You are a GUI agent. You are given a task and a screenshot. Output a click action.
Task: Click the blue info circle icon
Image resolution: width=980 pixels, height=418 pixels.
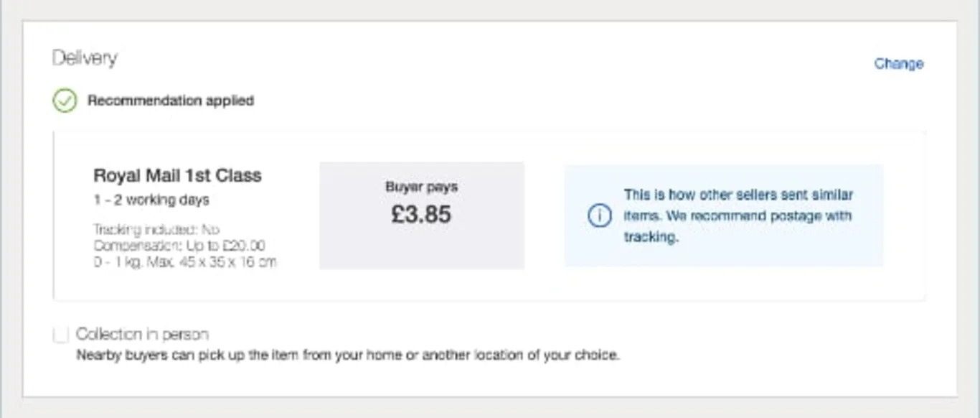tap(599, 215)
